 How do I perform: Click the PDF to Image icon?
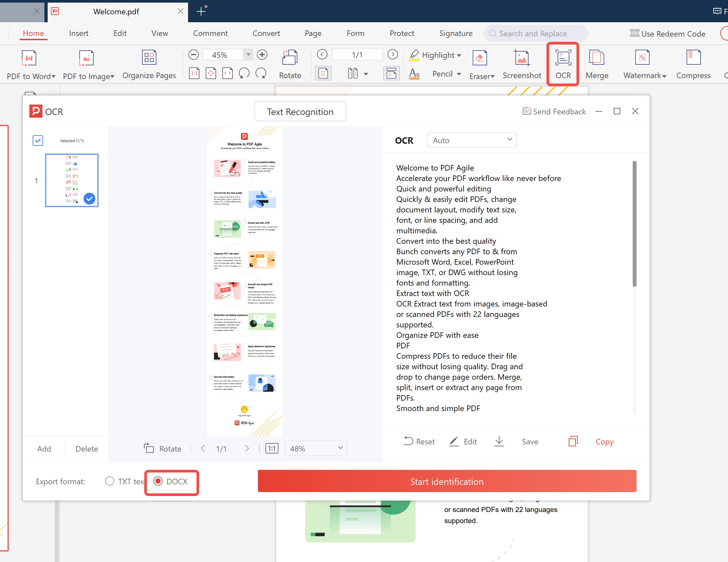pos(86,58)
